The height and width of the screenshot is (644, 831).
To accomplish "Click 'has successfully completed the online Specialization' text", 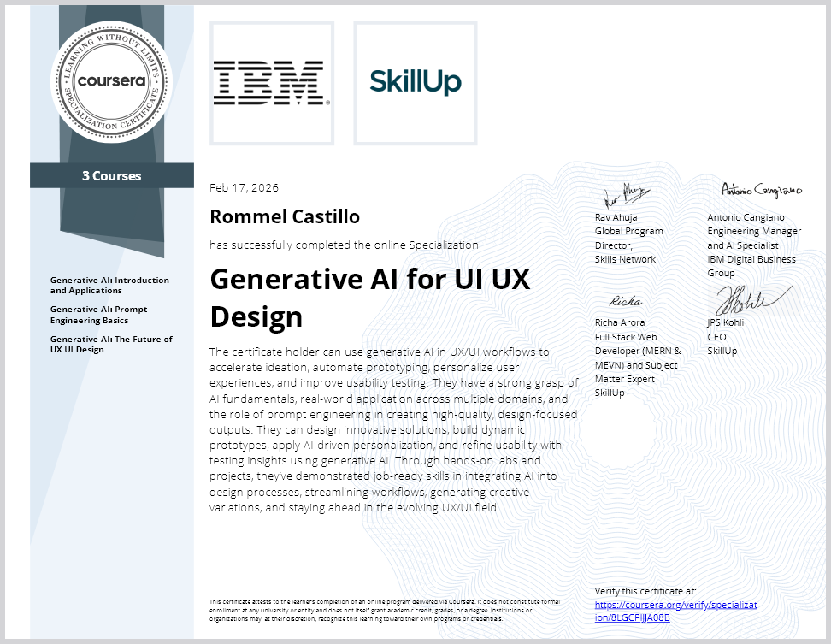I will pyautogui.click(x=344, y=245).
